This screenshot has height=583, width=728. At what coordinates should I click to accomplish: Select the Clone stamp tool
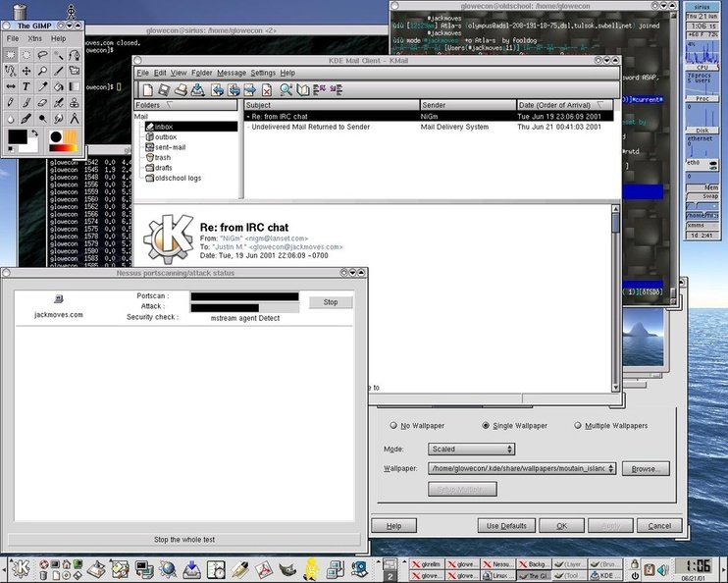tap(74, 102)
